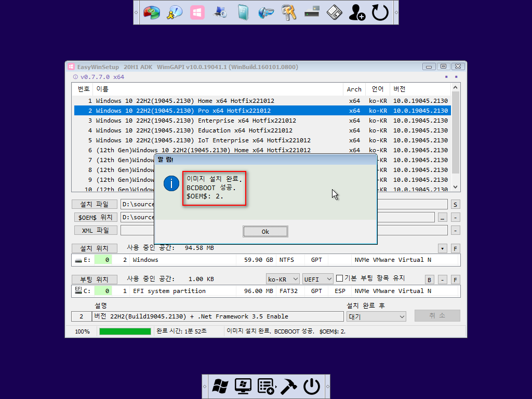The image size is (532, 399).
Task: Open the ko-KR language dropdown
Action: pyautogui.click(x=283, y=279)
